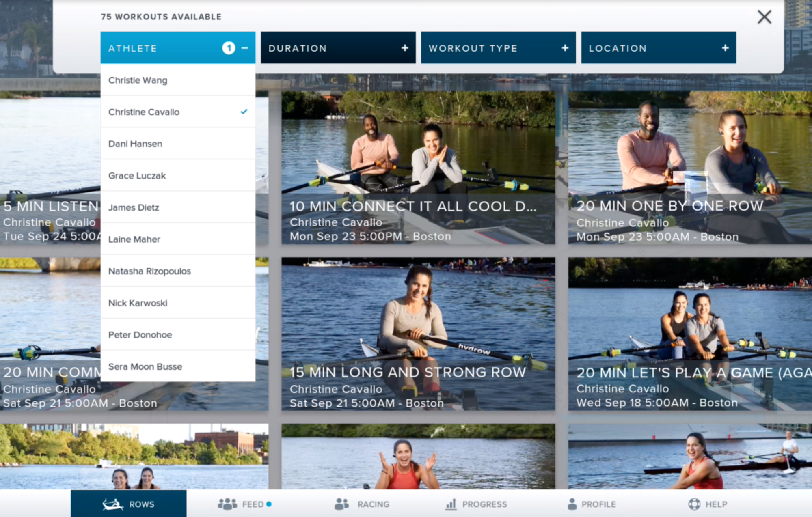Click the bar chart Progress icon
Screen dimensions: 812x517
click(x=451, y=504)
